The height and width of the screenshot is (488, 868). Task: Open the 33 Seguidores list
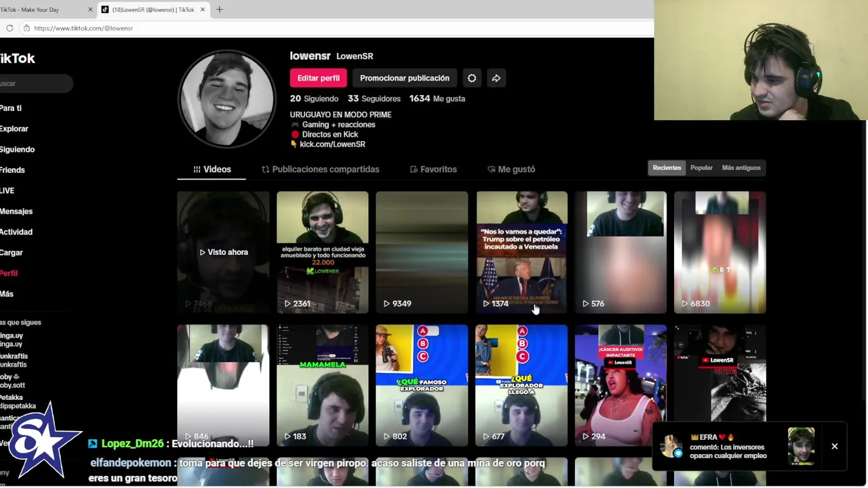point(374,98)
